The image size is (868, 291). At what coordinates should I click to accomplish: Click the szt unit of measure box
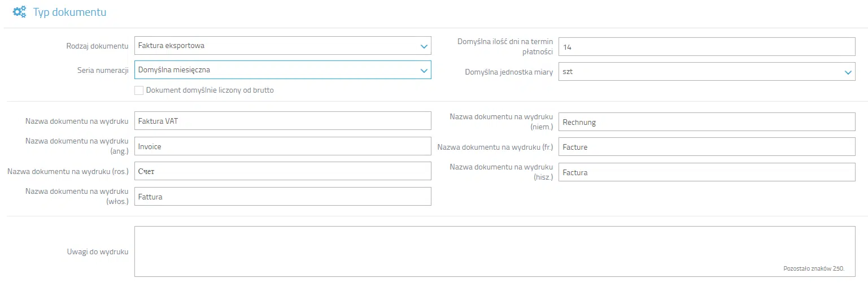pyautogui.click(x=707, y=72)
